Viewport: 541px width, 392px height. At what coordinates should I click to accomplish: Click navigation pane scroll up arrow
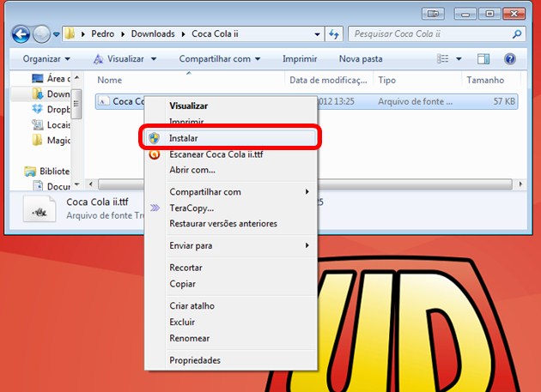77,77
